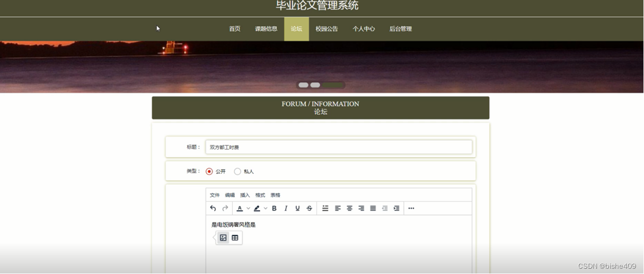Viewport: 644px width, 274px height.
Task: Open 后台管理 navigation item
Action: (401, 29)
